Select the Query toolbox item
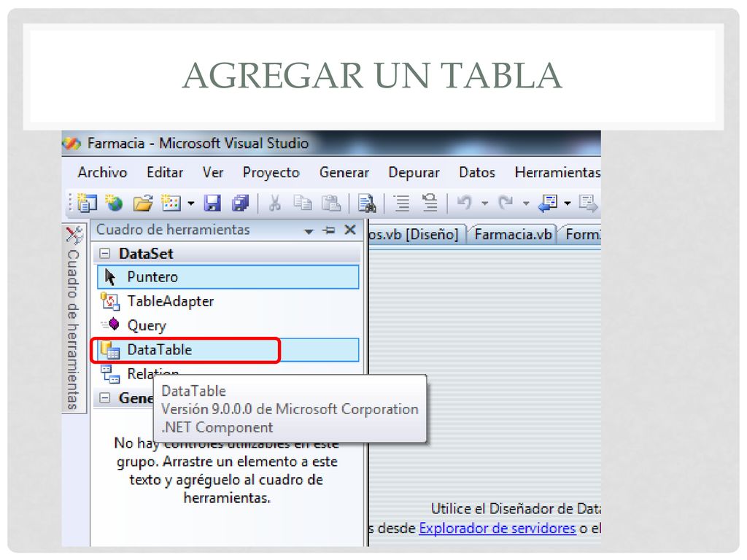This screenshot has height=560, width=747. tap(228, 326)
